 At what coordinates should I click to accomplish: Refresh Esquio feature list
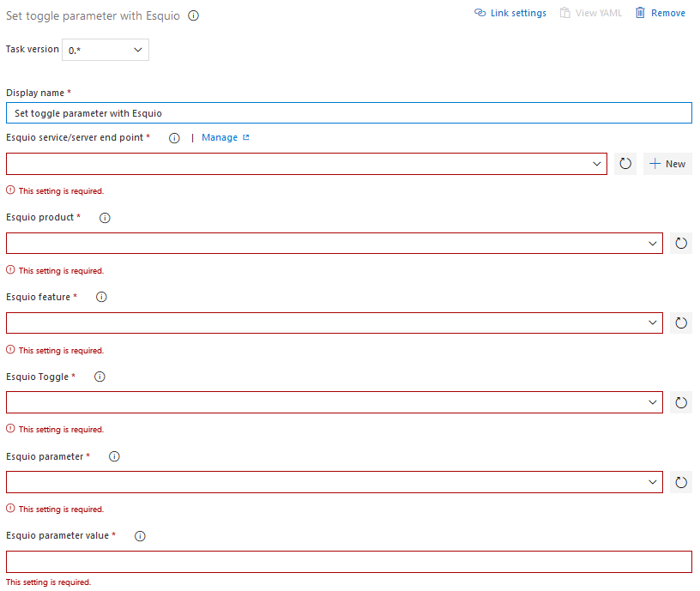(681, 323)
